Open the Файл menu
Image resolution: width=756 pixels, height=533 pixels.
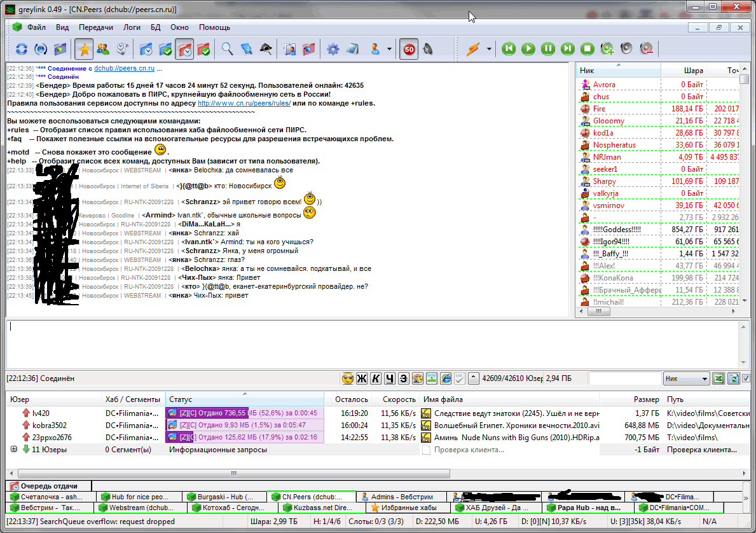click(x=37, y=27)
